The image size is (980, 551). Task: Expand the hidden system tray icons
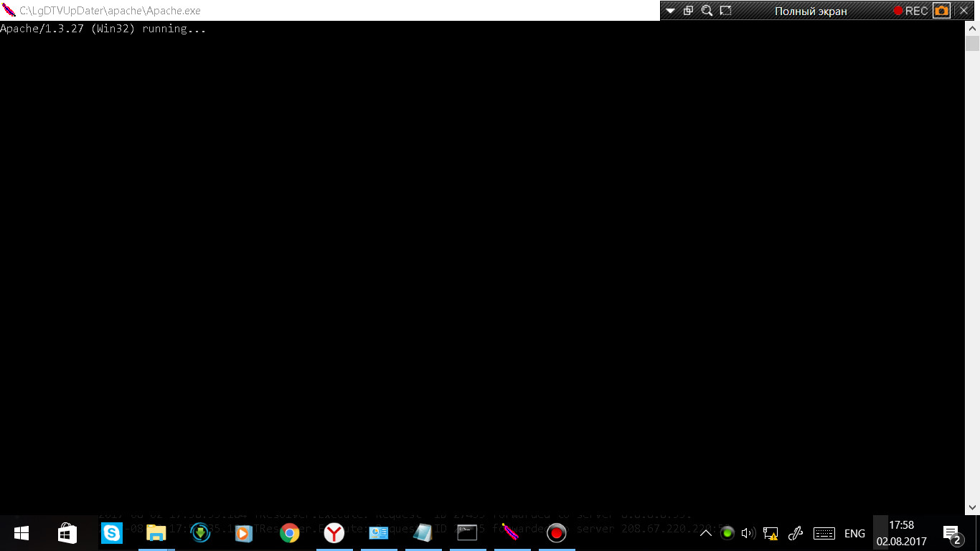706,533
